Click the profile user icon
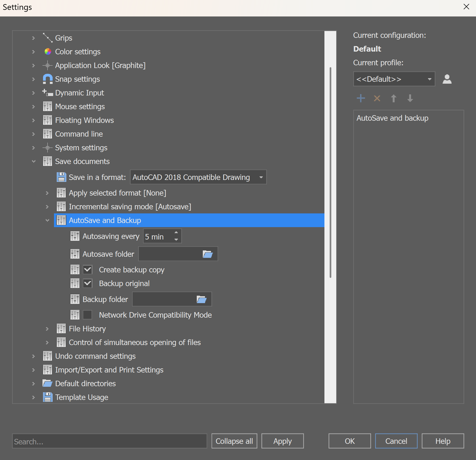This screenshot has width=476, height=460. 447,79
